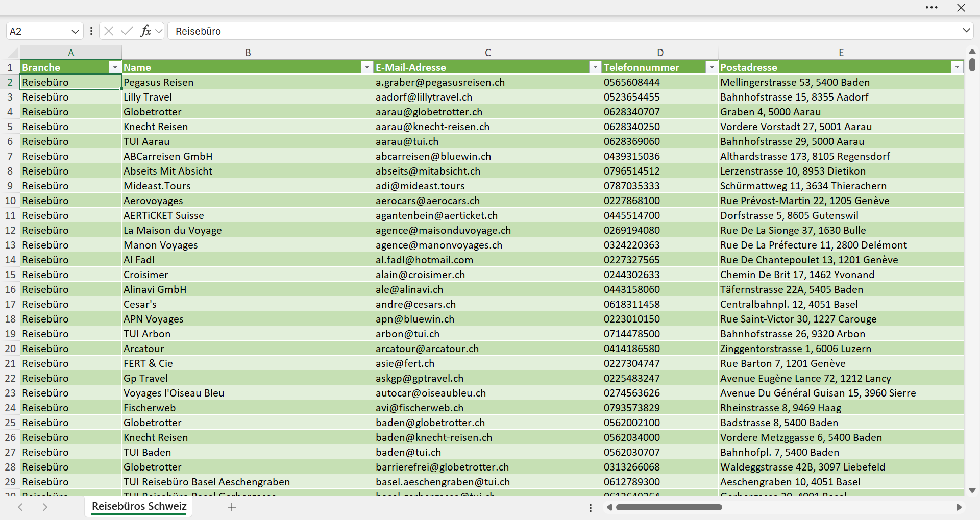Click the Name Box showing A2

click(x=38, y=31)
